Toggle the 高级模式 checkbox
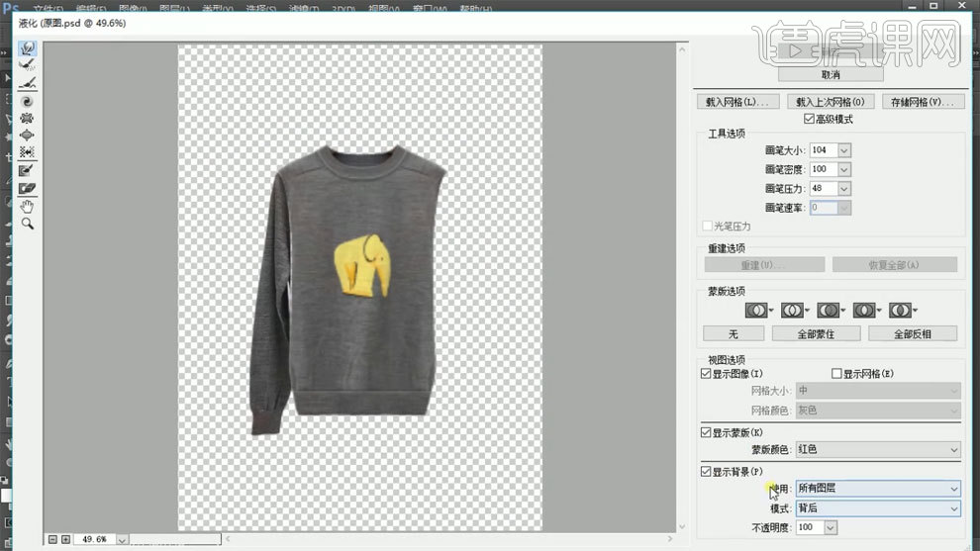The image size is (980, 551). pyautogui.click(x=809, y=119)
